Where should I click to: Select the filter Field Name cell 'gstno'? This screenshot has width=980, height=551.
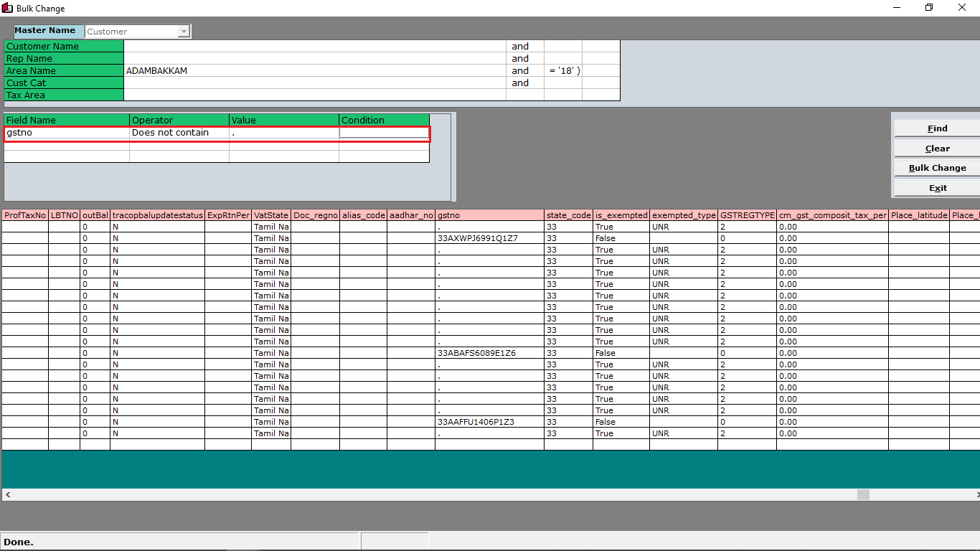(x=67, y=133)
